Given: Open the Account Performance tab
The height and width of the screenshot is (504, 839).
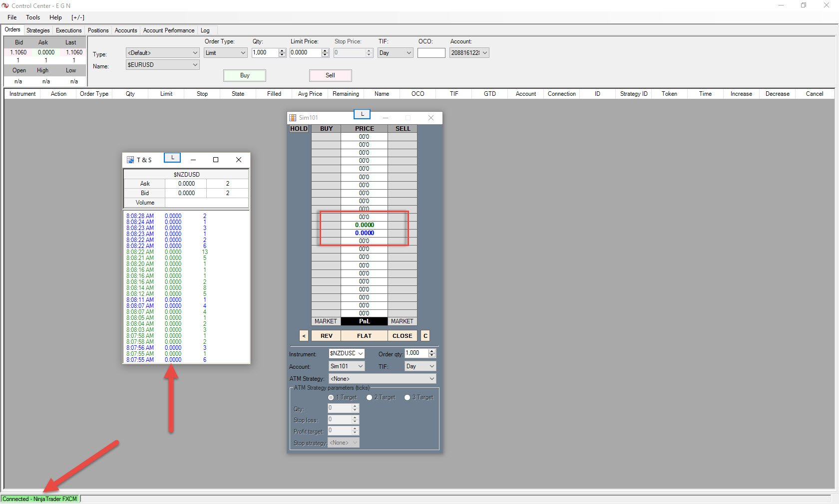Looking at the screenshot, I should pos(169,30).
